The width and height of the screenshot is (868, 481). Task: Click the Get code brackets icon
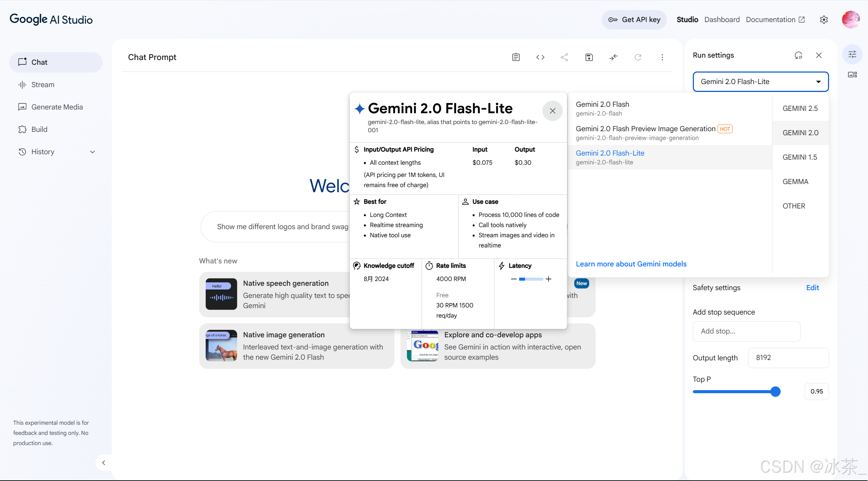[540, 57]
